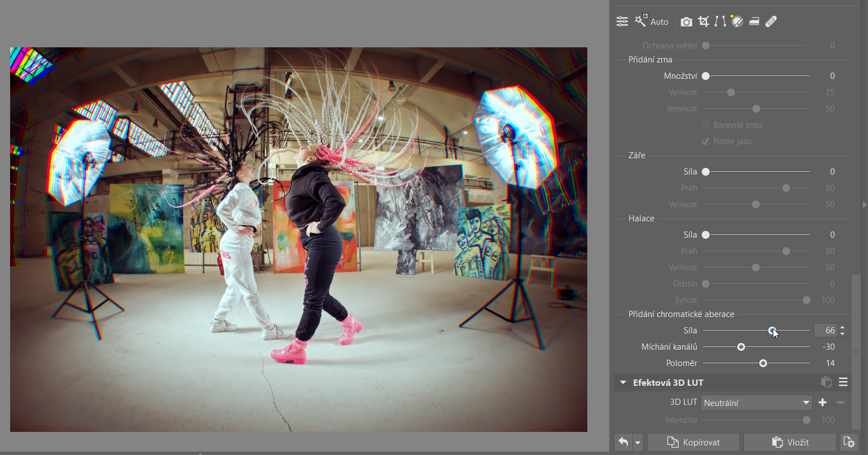
Task: Click the Míchání kanálů slider handle
Action: coord(741,347)
